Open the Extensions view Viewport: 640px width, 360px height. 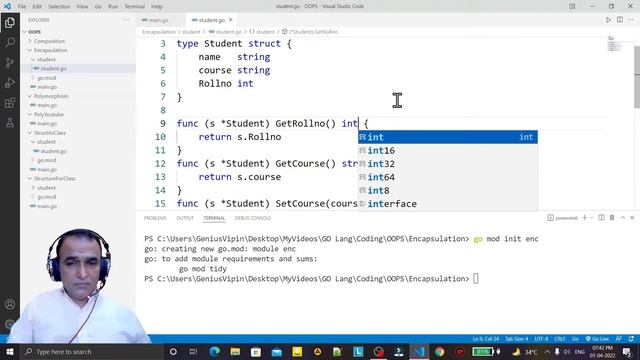10,103
